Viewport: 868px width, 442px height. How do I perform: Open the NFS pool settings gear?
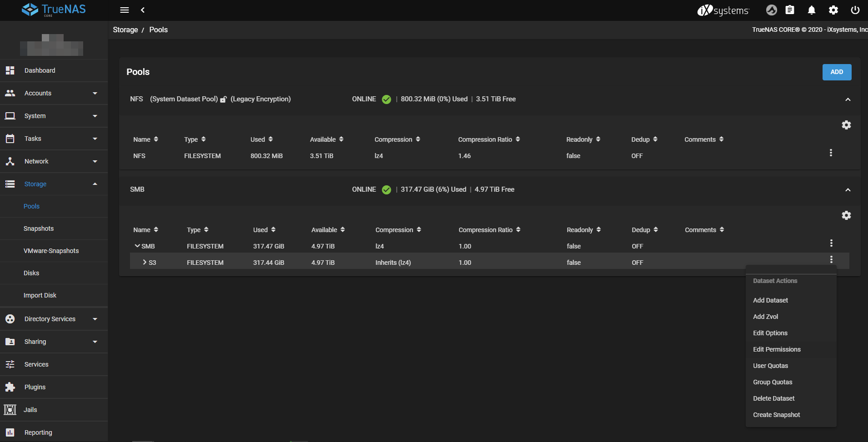pyautogui.click(x=846, y=124)
